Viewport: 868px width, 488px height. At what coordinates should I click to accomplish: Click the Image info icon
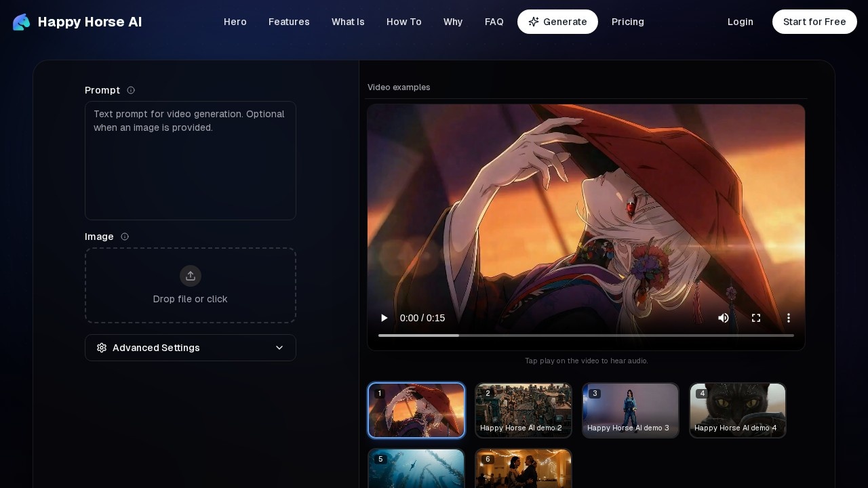click(125, 237)
